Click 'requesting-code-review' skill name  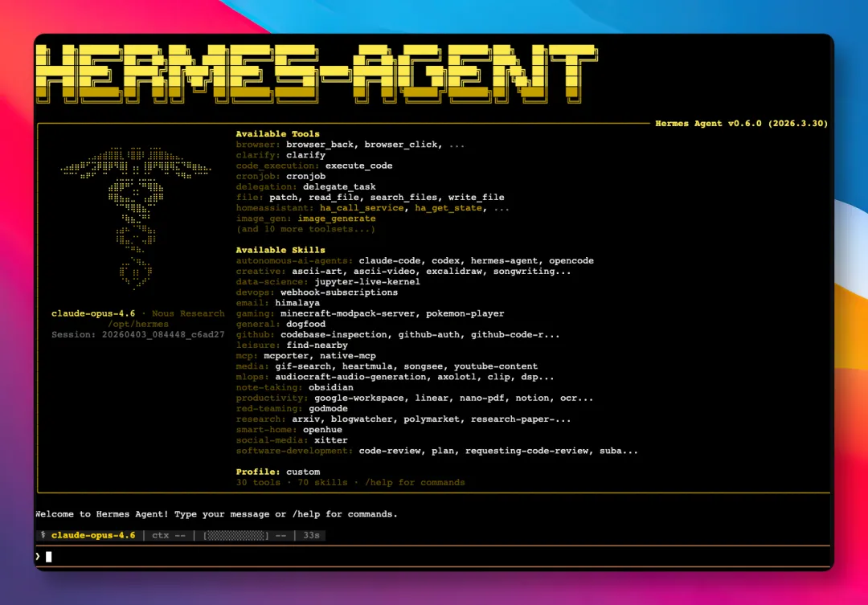[x=526, y=450]
